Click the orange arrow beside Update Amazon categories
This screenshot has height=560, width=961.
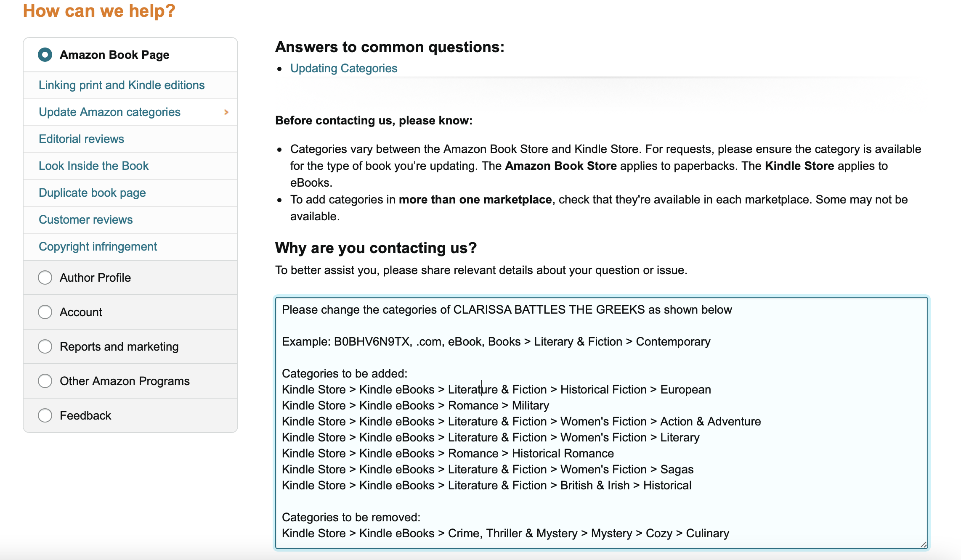226,112
